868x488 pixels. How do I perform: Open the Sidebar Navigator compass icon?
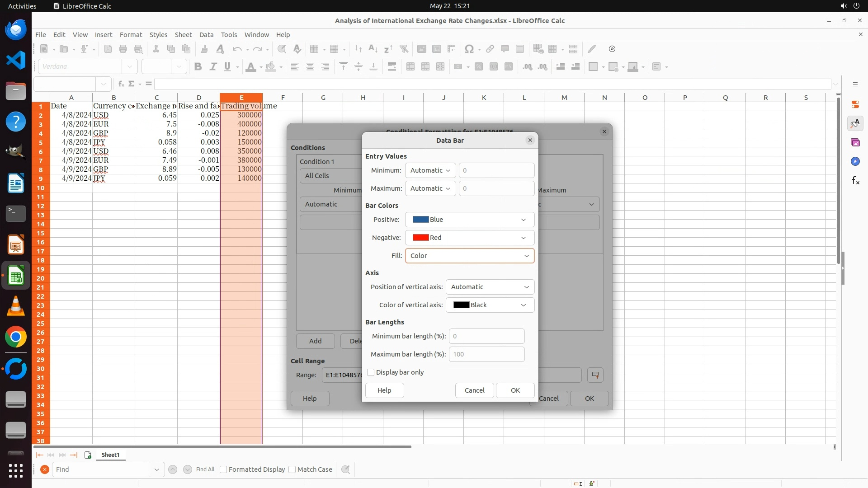point(855,162)
